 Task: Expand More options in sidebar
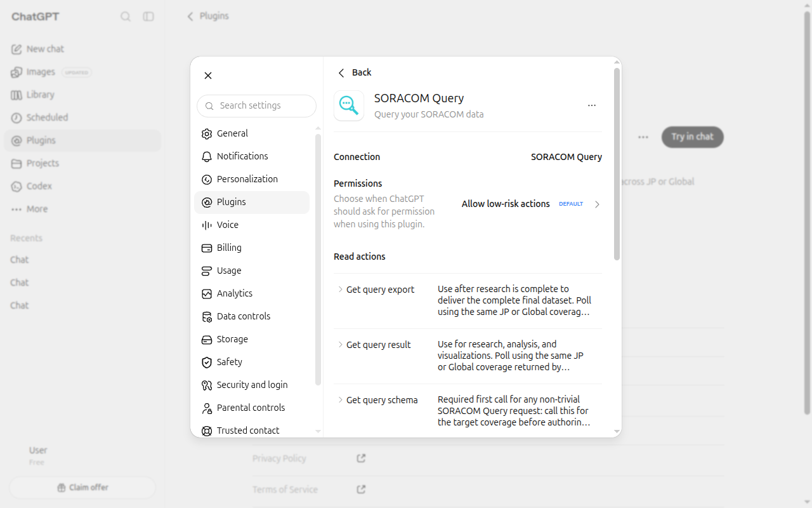82,209
